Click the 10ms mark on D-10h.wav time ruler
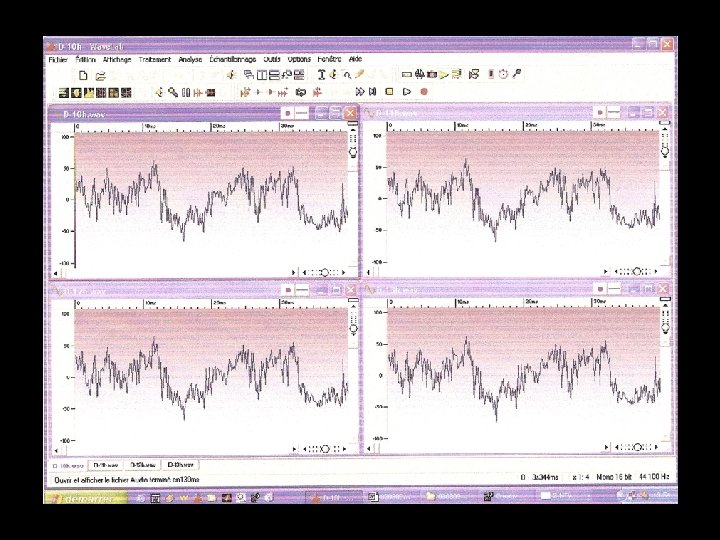Viewport: 720px width, 540px height. [x=150, y=126]
